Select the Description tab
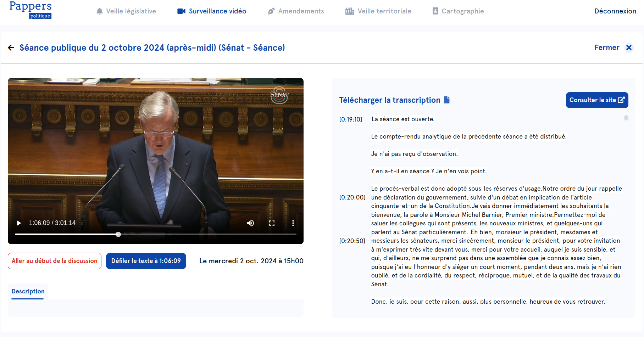This screenshot has width=644, height=337. pyautogui.click(x=28, y=291)
